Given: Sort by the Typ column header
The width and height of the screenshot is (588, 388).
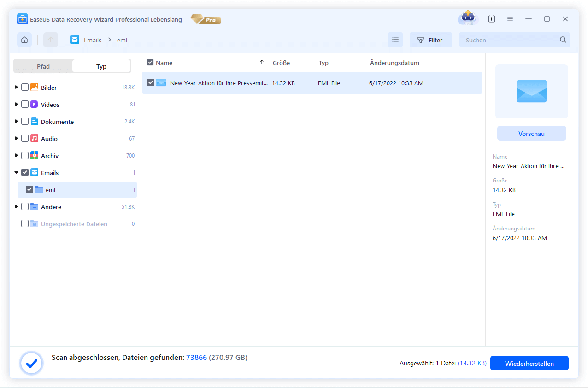Looking at the screenshot, I should pyautogui.click(x=323, y=63).
